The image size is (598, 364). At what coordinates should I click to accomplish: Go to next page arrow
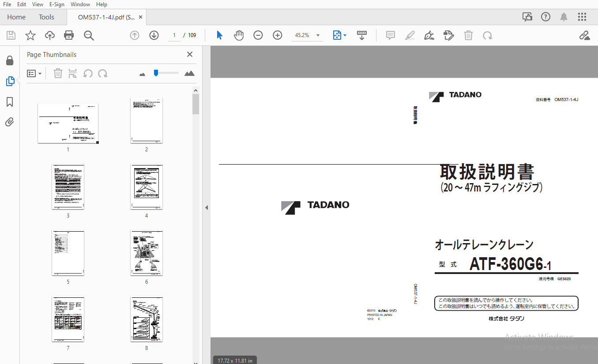click(154, 35)
